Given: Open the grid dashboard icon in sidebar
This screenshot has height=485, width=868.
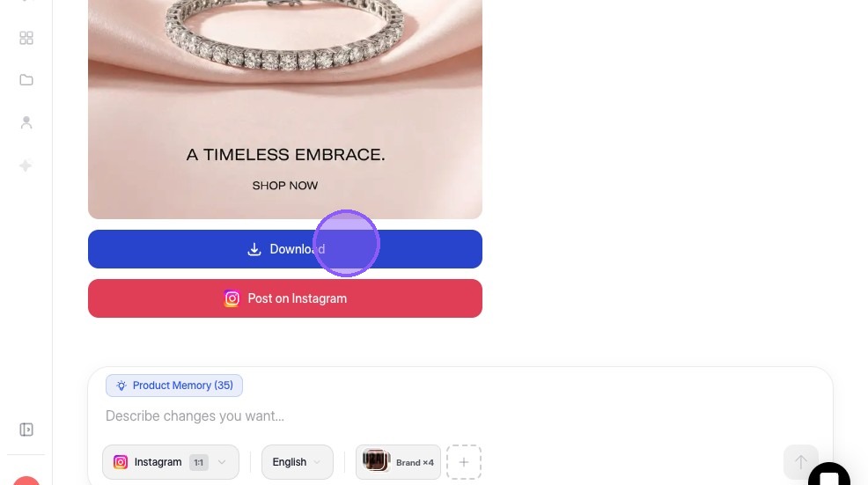Looking at the screenshot, I should (26, 38).
